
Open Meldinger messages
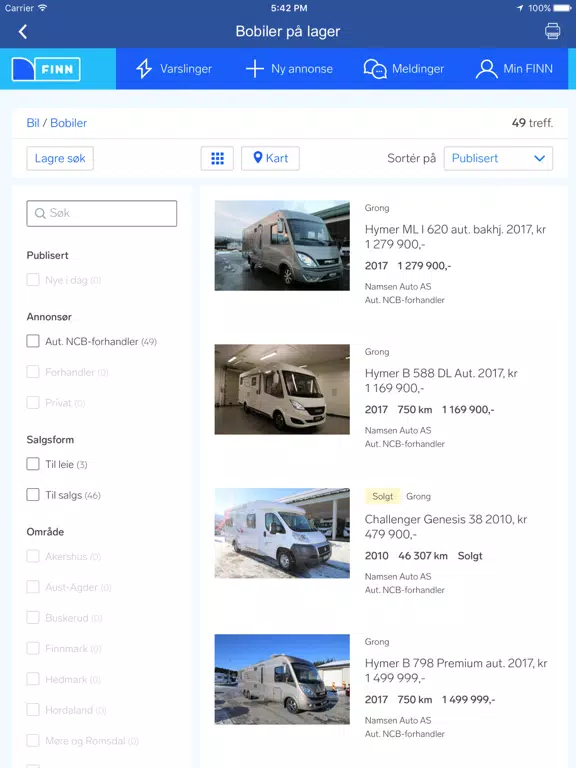pos(404,69)
